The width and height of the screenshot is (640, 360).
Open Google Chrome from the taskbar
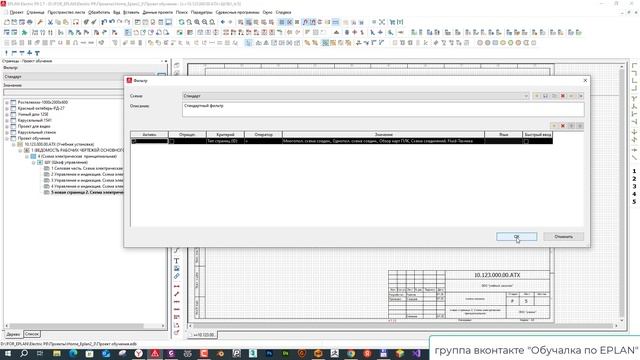tap(351, 353)
